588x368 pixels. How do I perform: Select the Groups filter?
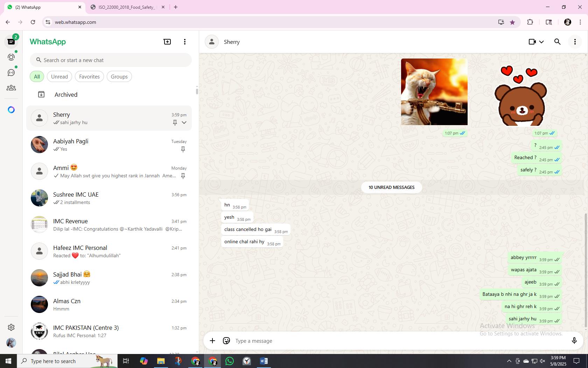coord(119,76)
